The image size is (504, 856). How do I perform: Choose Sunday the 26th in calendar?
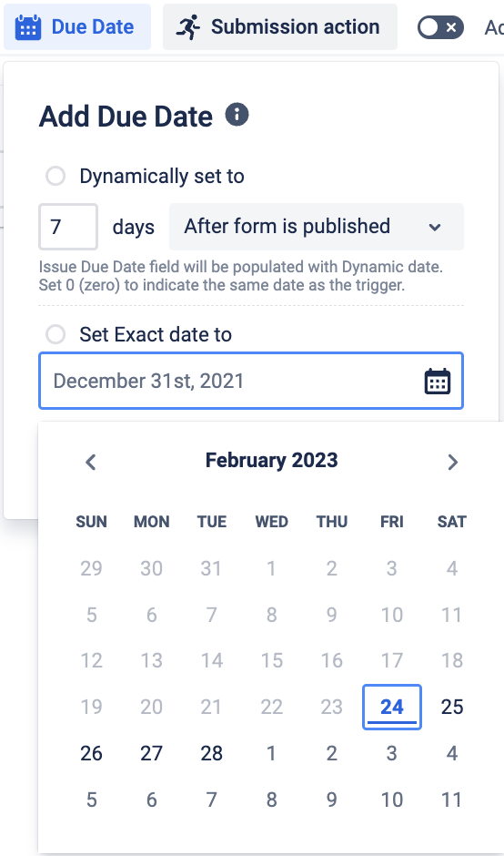click(x=91, y=753)
